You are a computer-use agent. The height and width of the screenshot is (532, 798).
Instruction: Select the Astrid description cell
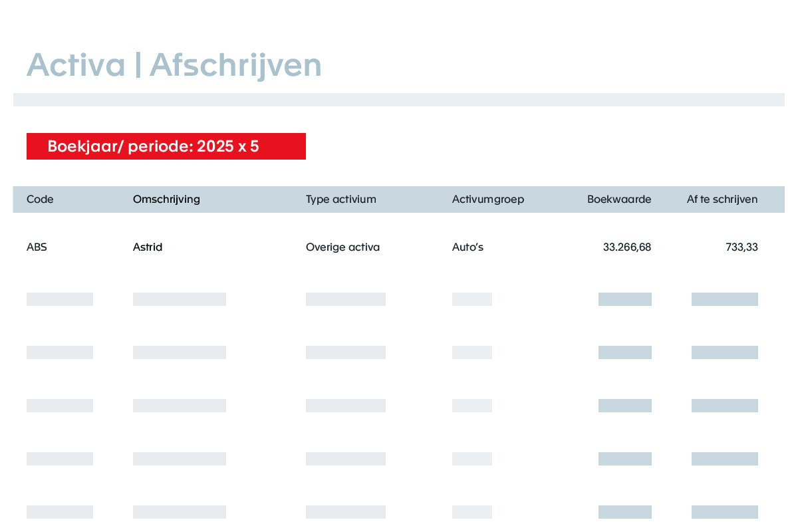[148, 247]
